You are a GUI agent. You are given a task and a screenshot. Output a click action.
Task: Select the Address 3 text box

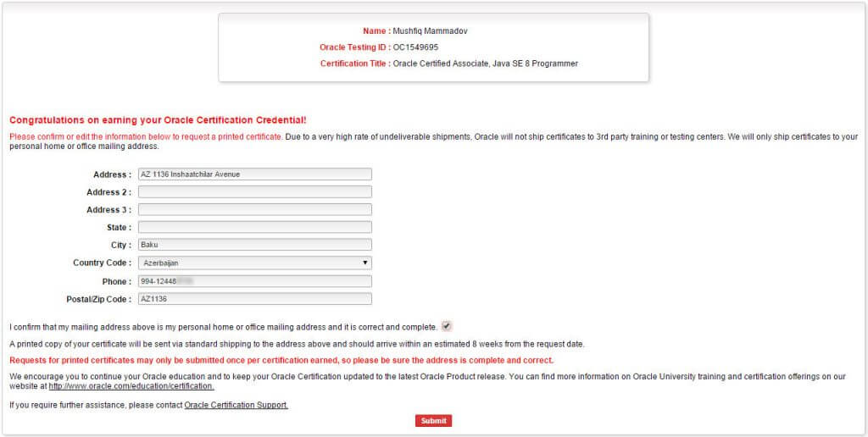coord(254,210)
